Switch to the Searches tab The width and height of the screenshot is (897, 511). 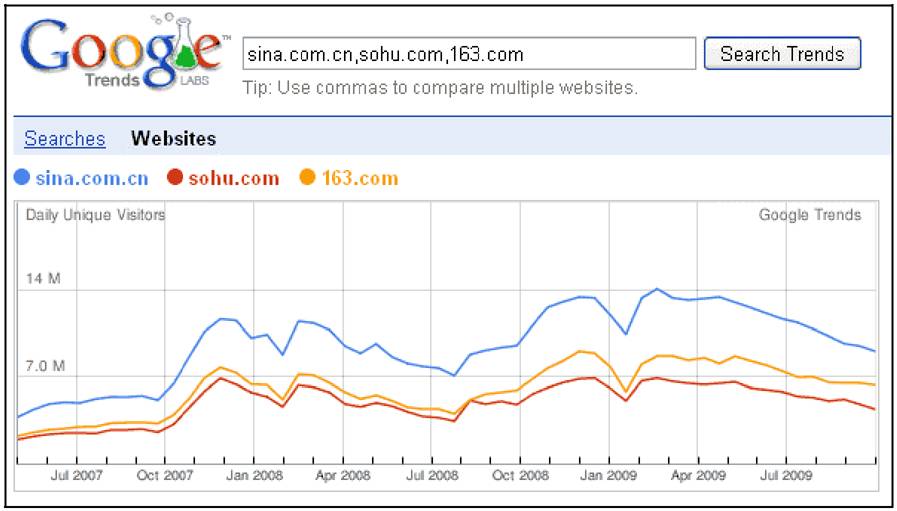click(65, 139)
